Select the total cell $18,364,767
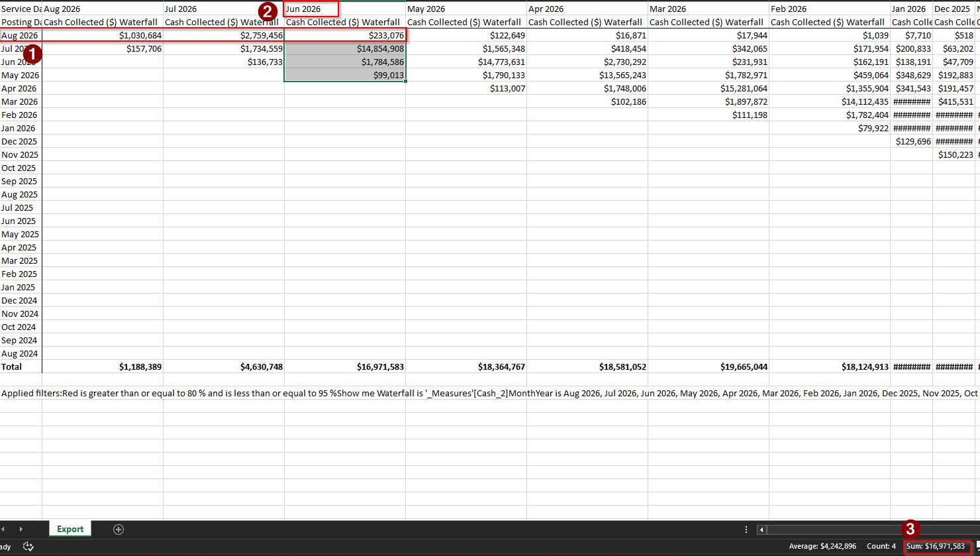The width and height of the screenshot is (980, 556). pos(466,366)
